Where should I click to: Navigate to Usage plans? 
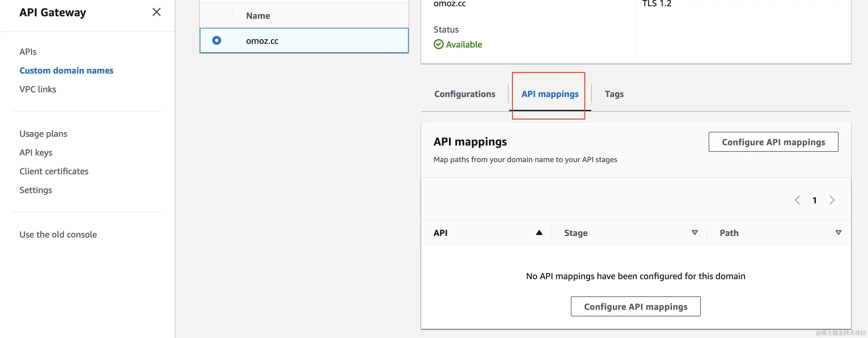click(x=43, y=134)
